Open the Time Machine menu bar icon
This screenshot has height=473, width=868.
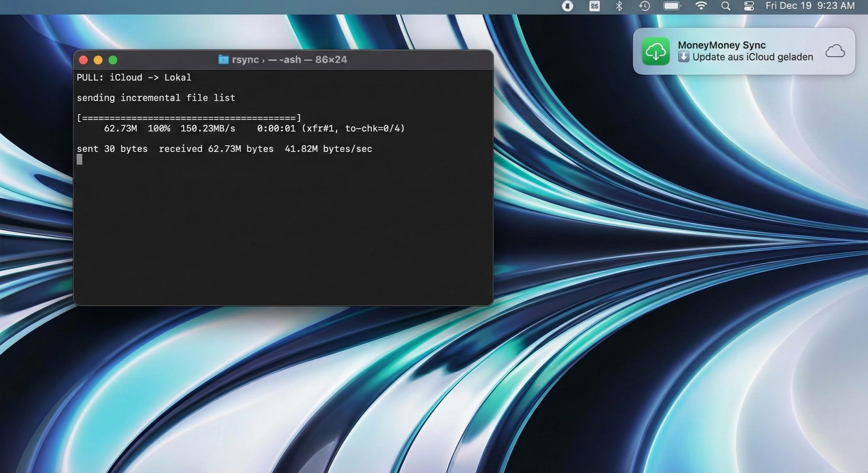(x=645, y=6)
